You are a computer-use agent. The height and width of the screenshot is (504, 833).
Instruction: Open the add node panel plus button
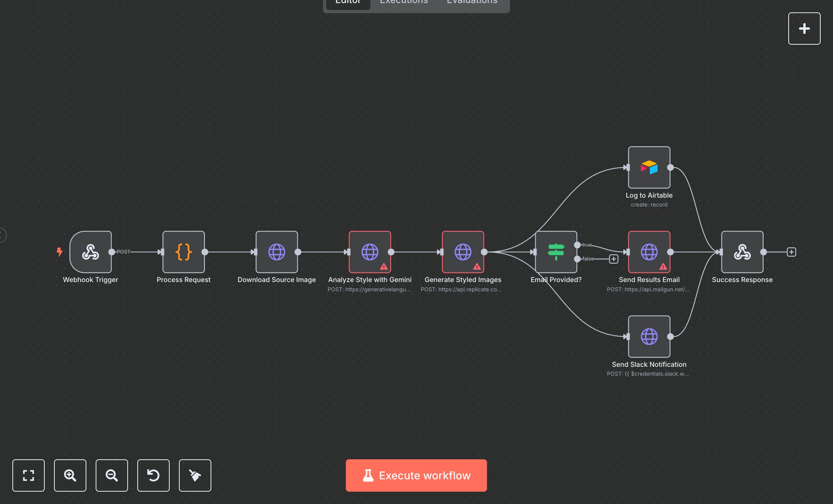[804, 29]
